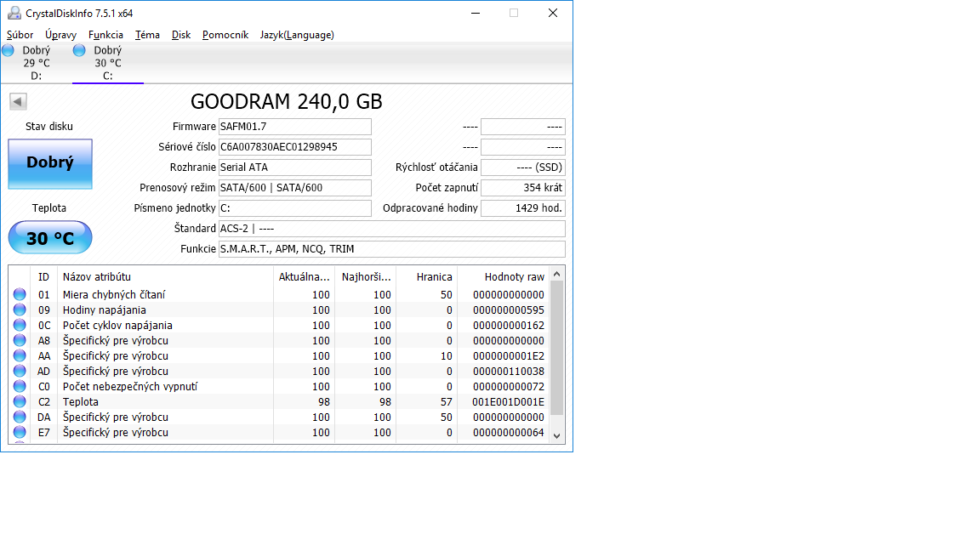Click scroll down arrow of attribute list
This screenshot has width=980, height=551.
click(x=557, y=436)
